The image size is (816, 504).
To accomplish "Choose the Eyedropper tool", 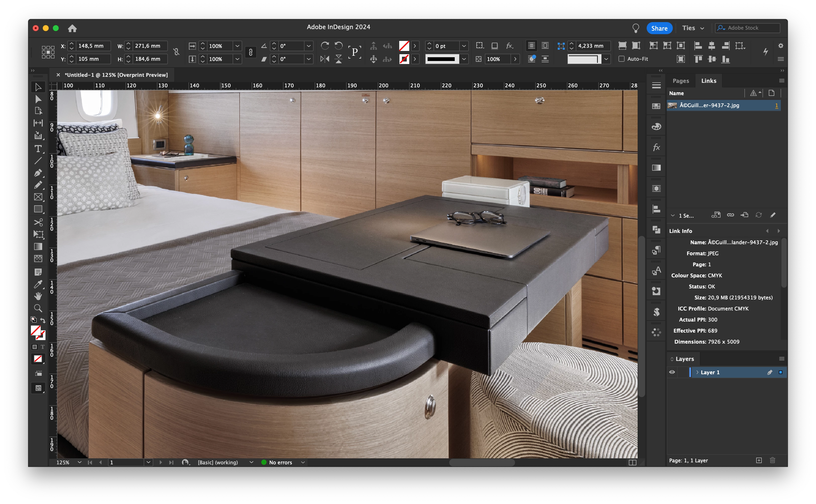I will point(38,284).
